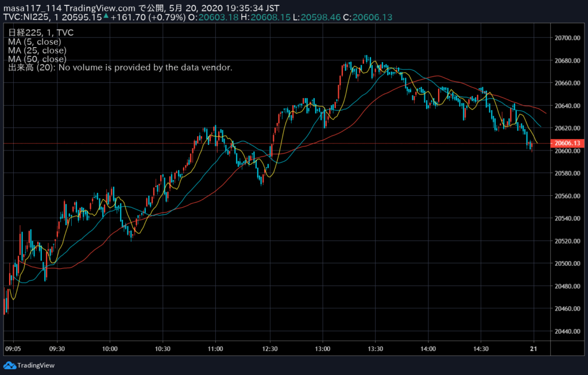Click the 5月 20, 2020 19:35:34 JST timestamp
This screenshot has width=588, height=375.
(x=225, y=8)
